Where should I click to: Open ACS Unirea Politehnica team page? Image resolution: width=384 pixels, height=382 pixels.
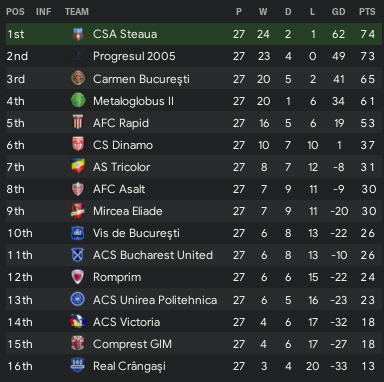click(x=155, y=300)
